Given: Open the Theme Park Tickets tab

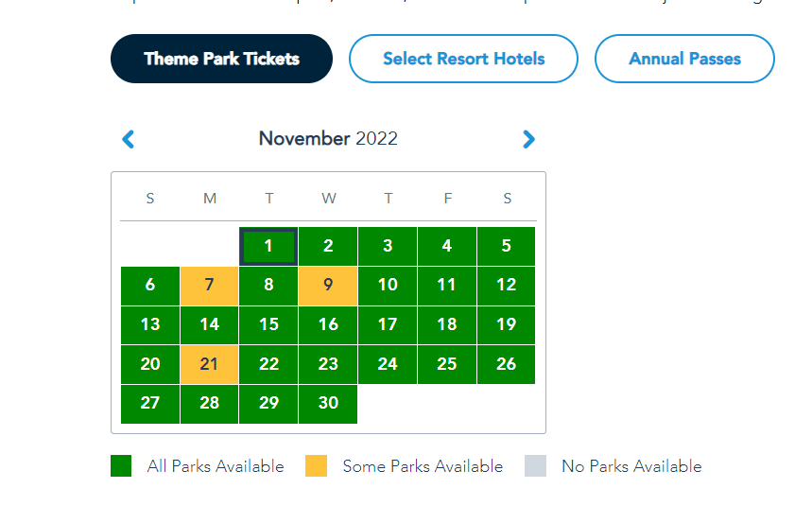Looking at the screenshot, I should point(221,59).
